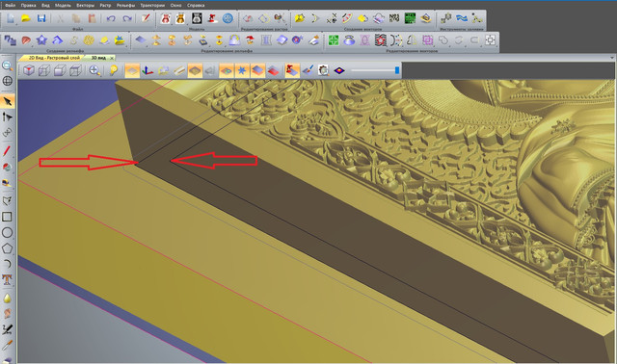Save the model with the floppy disk icon

pos(41,18)
